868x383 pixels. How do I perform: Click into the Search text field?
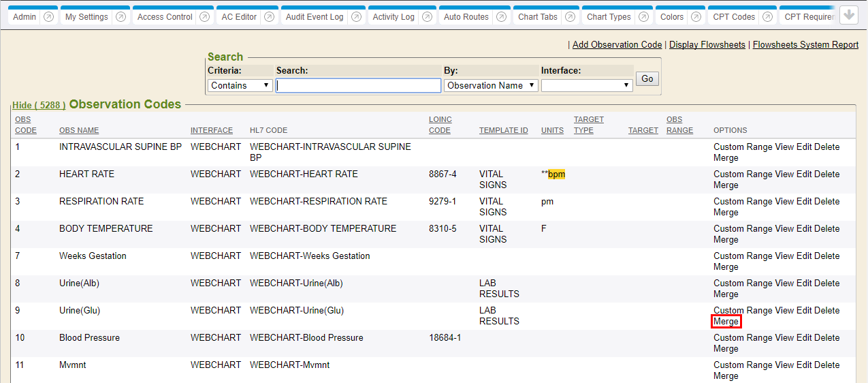pyautogui.click(x=358, y=85)
